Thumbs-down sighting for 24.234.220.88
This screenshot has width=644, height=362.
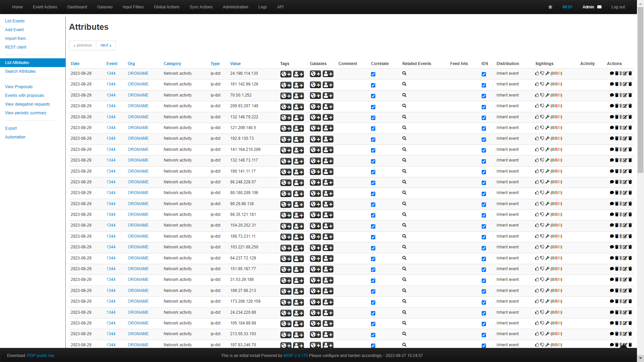coord(542,312)
